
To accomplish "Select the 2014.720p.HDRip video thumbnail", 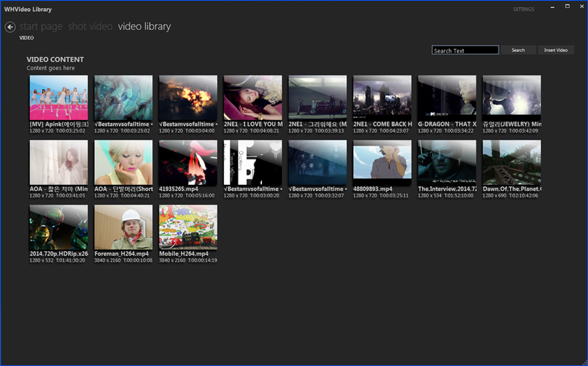I will pyautogui.click(x=59, y=227).
